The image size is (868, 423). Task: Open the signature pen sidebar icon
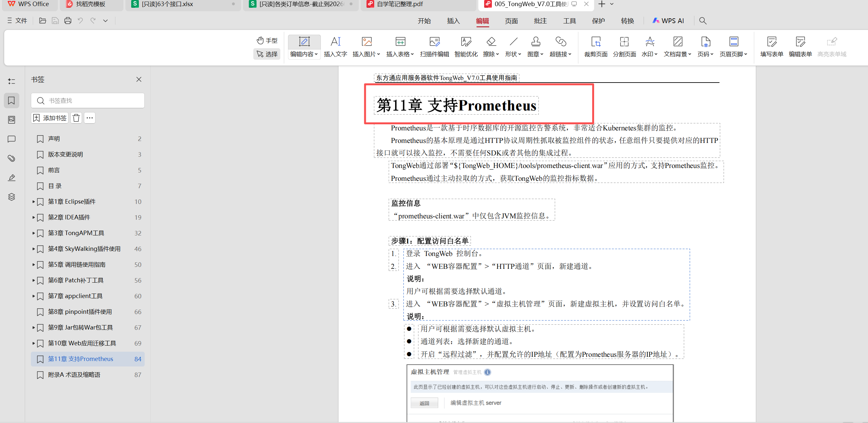[12, 177]
